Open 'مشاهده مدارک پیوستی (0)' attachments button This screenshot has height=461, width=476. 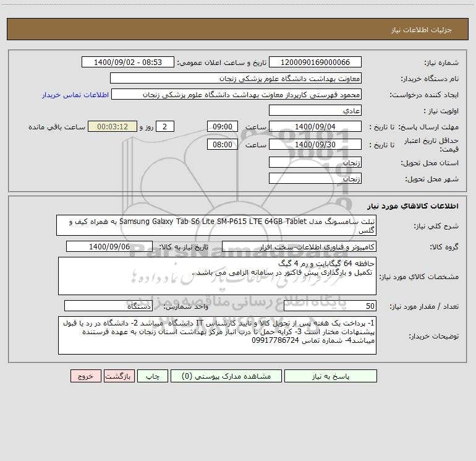point(226,376)
